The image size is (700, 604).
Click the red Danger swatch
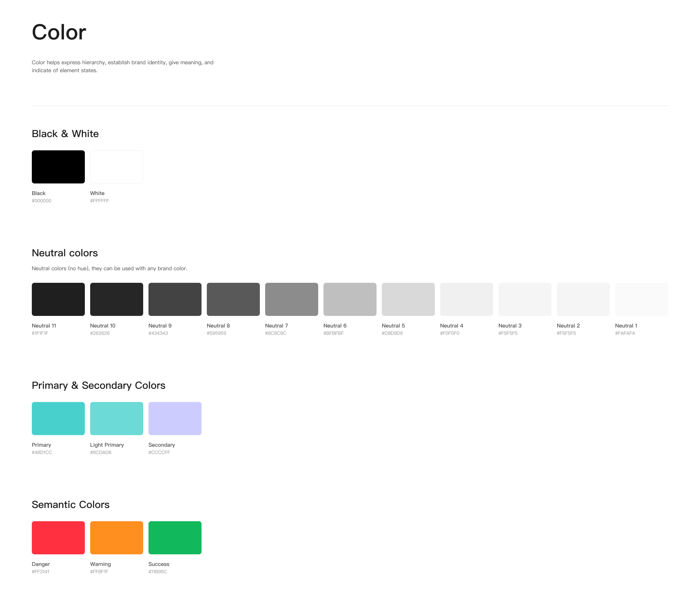[58, 537]
